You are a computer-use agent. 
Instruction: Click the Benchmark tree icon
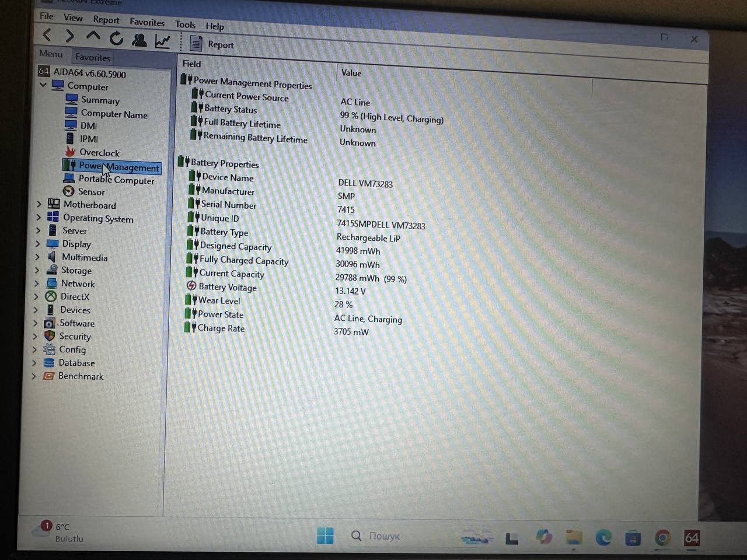(48, 376)
